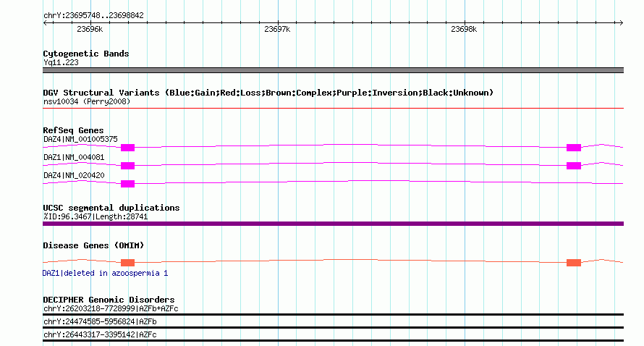Image resolution: width=644 pixels, height=346 pixels.
Task: Click the left exon of DAZ1 NM_004081
Action: click(128, 166)
